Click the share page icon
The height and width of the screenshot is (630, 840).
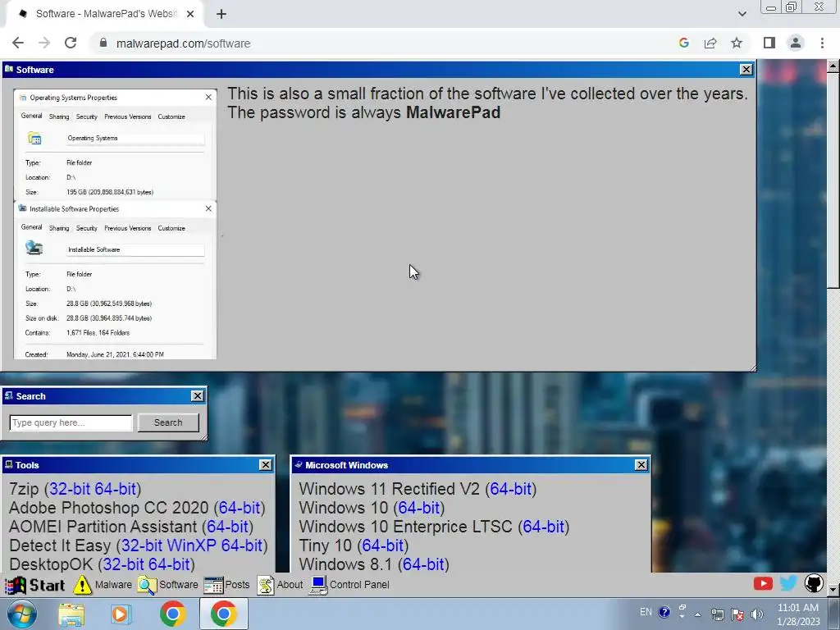tap(710, 43)
